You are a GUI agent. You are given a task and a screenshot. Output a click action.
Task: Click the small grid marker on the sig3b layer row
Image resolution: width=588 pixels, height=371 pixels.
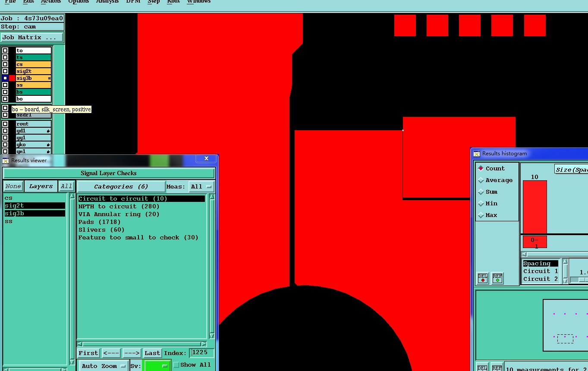coord(49,78)
